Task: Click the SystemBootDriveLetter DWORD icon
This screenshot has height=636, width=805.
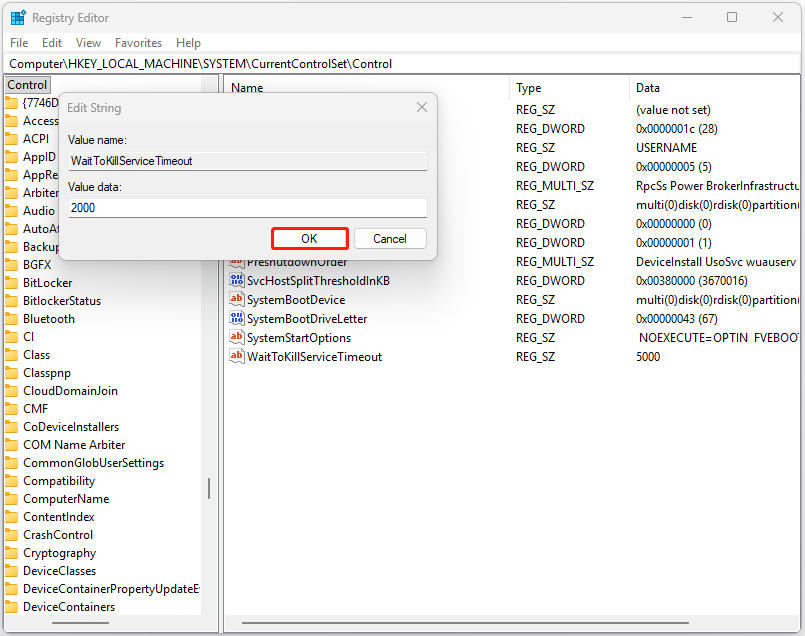Action: (237, 318)
